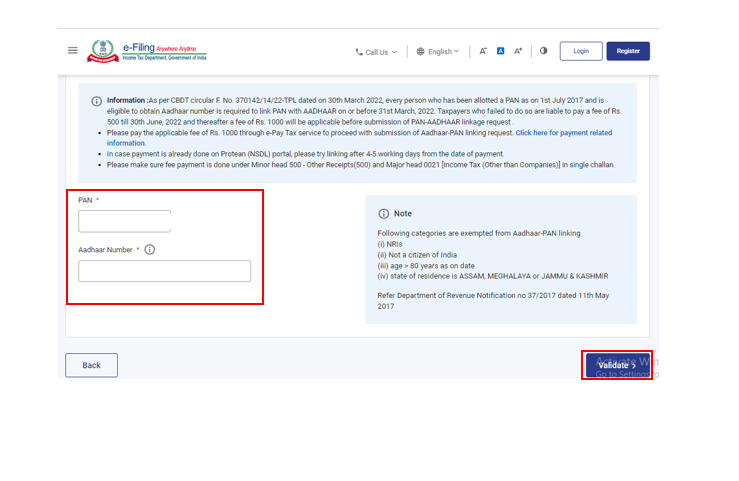This screenshot has width=739, height=481.
Task: Click the phone icon near Call Us
Action: (x=359, y=52)
